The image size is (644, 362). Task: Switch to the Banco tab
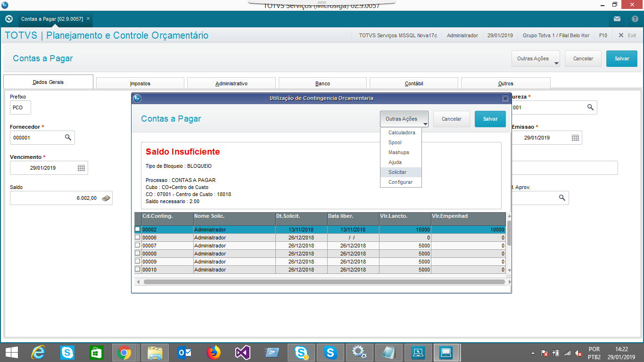[x=322, y=83]
